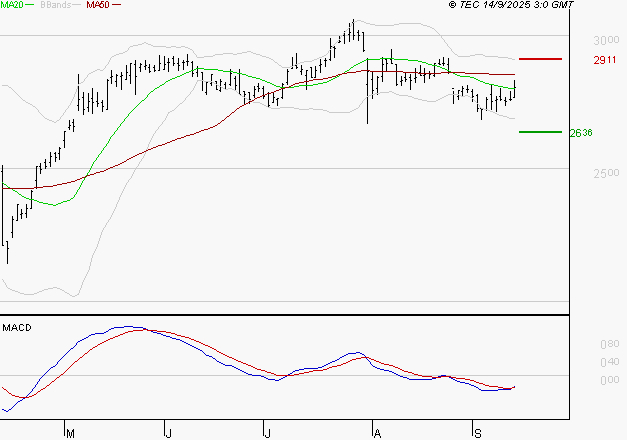Click the 040 MACD axis label

click(x=610, y=362)
